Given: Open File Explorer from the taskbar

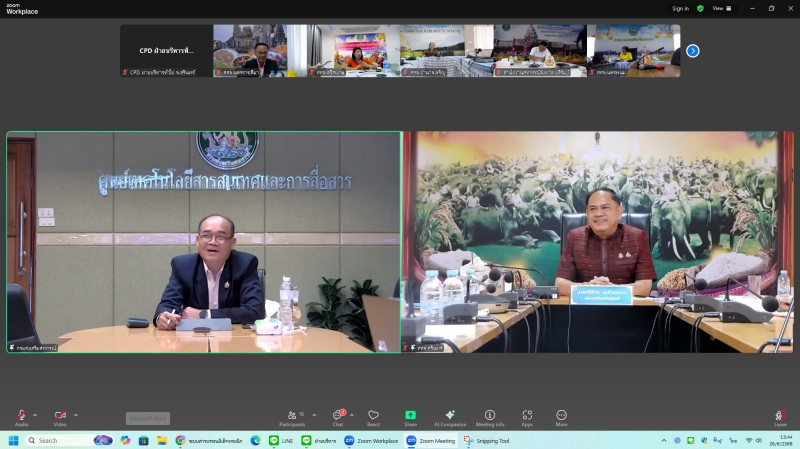Looking at the screenshot, I should coord(162,440).
